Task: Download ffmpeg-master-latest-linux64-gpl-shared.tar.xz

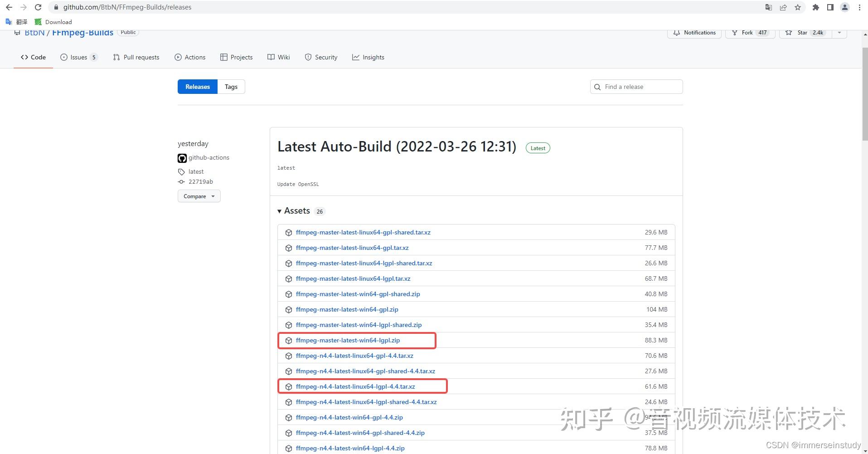Action: coord(363,232)
